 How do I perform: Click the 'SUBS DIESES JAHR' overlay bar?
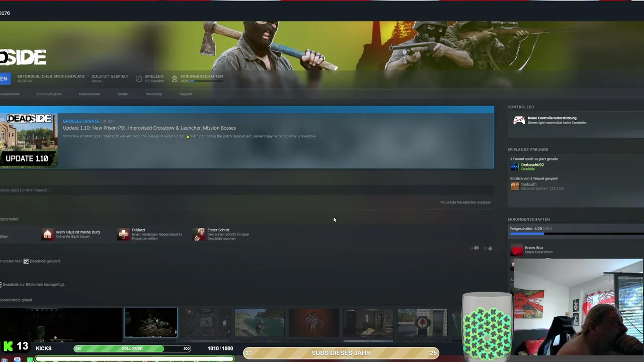pyautogui.click(x=341, y=353)
